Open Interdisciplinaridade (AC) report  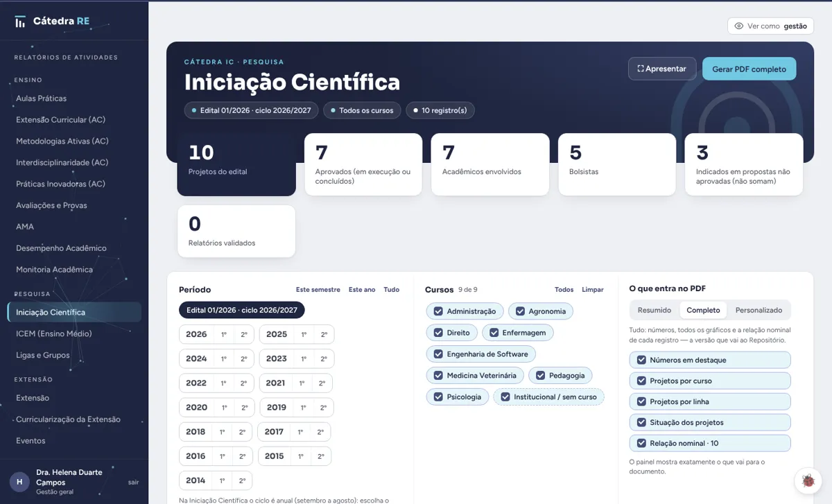pyautogui.click(x=74, y=163)
